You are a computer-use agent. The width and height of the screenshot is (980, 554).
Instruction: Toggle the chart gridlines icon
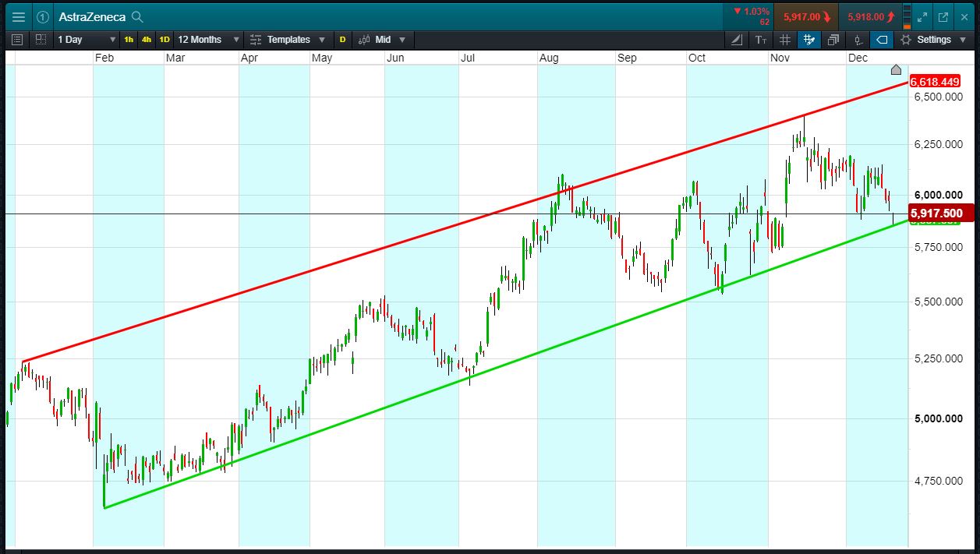click(x=785, y=39)
